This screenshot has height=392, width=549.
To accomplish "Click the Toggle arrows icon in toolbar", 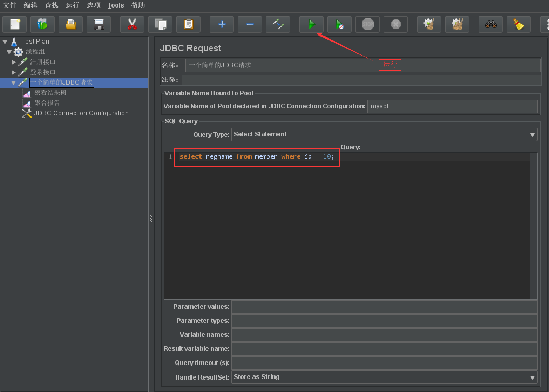I will click(278, 25).
